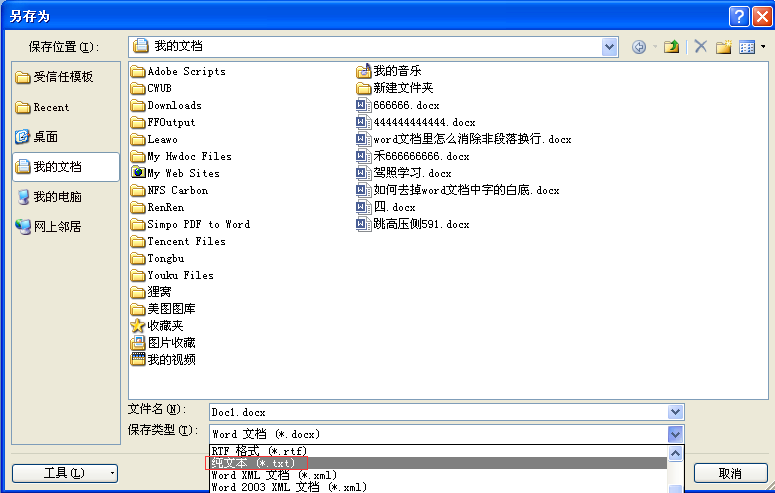Click the My Web Sites folder icon

[138, 173]
